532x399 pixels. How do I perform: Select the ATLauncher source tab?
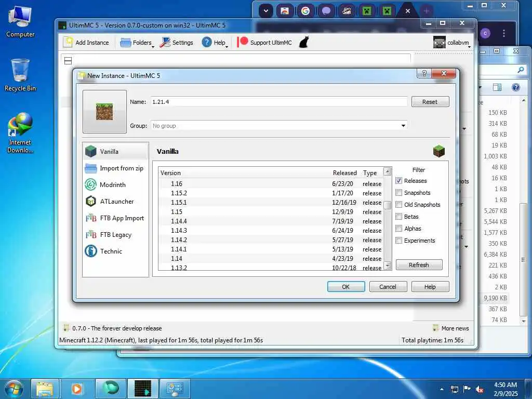(x=115, y=201)
